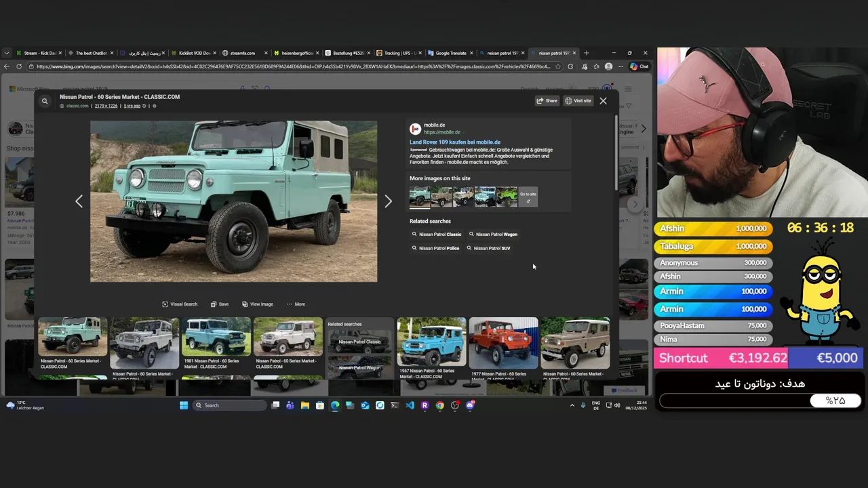Show the previous image with left arrow
This screenshot has width=868, height=488.
(79, 201)
